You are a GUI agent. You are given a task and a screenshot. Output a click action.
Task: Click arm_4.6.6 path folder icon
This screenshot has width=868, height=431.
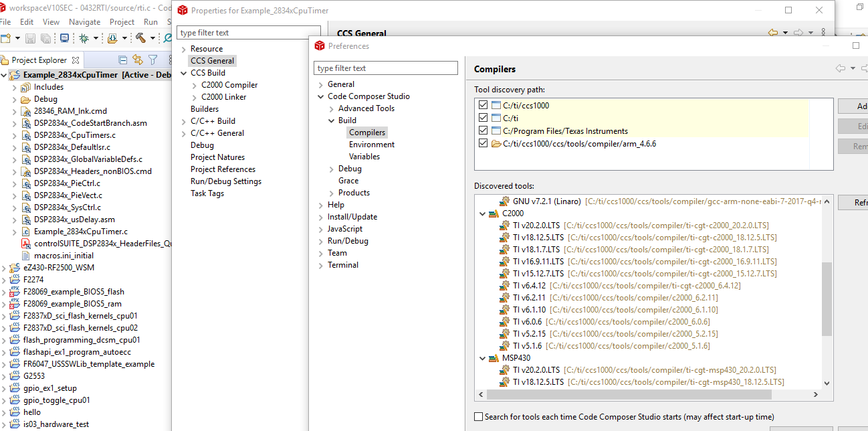click(x=496, y=143)
